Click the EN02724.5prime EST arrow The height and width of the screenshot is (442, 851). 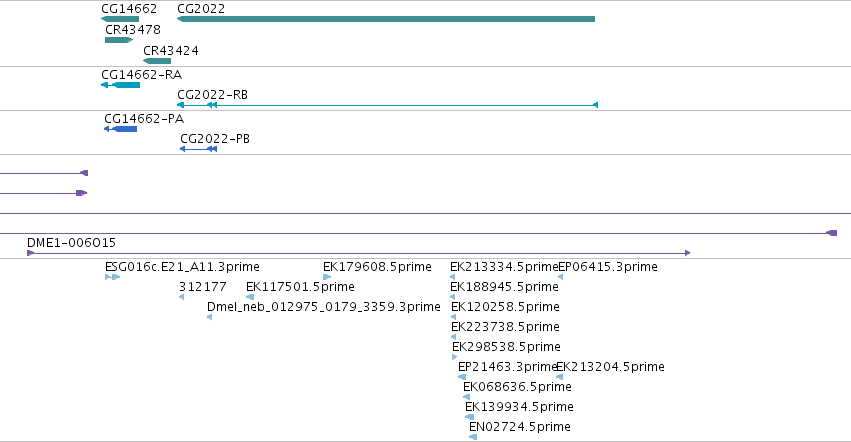tap(473, 437)
